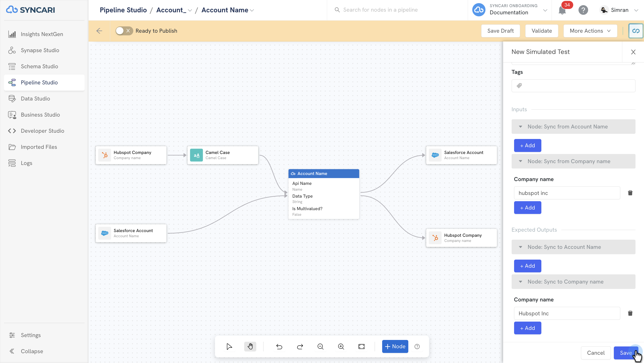Delete the Hubspot Inc expected output row
This screenshot has width=644, height=363.
click(630, 313)
